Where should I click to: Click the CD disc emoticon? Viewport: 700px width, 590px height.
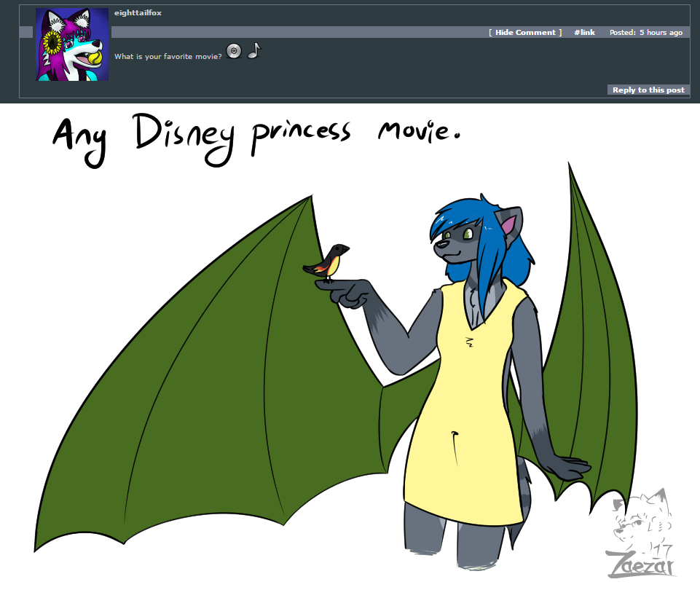tap(234, 51)
